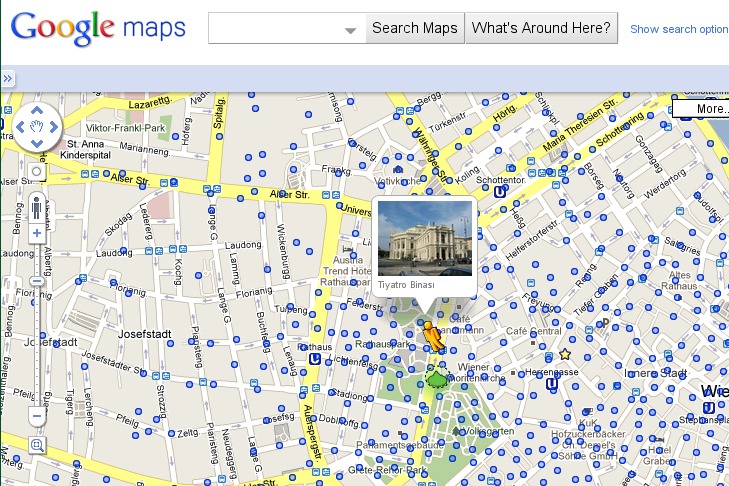Click the Auerspergstr. street label

point(312,433)
